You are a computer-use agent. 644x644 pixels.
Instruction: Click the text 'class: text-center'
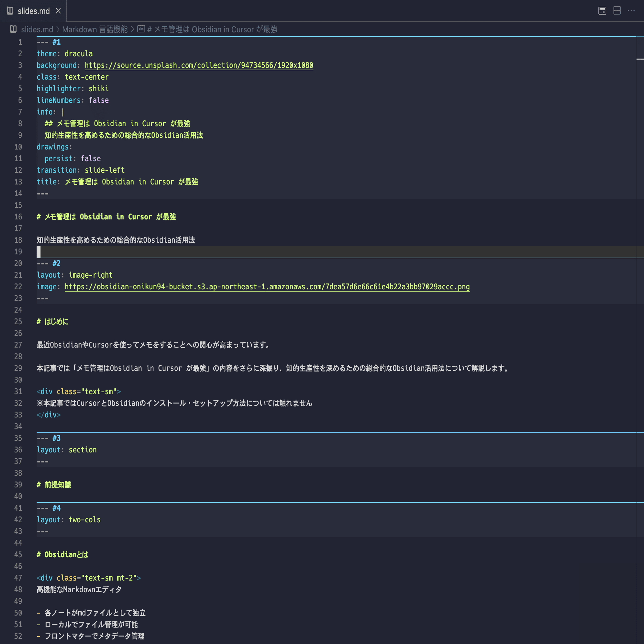73,77
